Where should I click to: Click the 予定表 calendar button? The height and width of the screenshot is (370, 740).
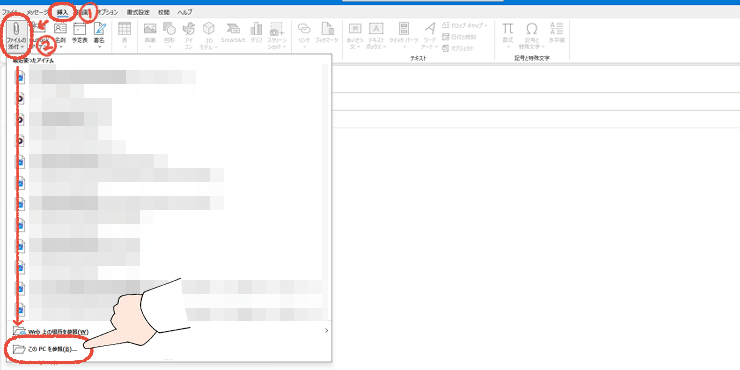point(79,33)
